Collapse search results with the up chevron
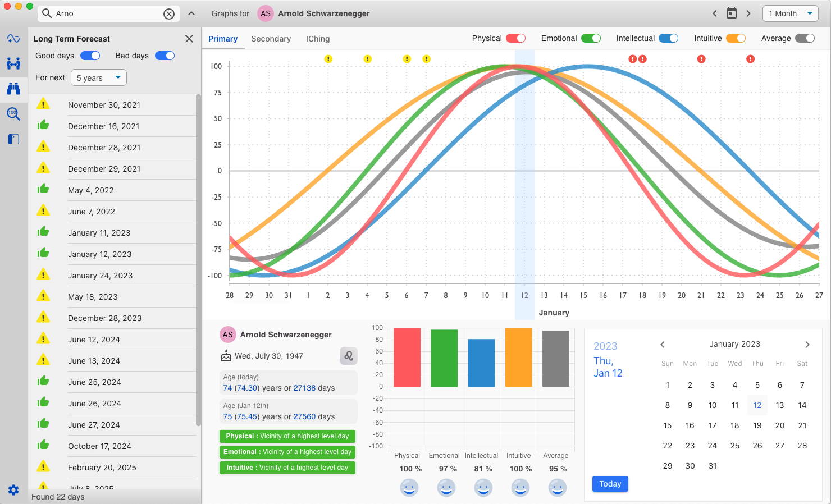This screenshot has width=831, height=504. (x=191, y=13)
